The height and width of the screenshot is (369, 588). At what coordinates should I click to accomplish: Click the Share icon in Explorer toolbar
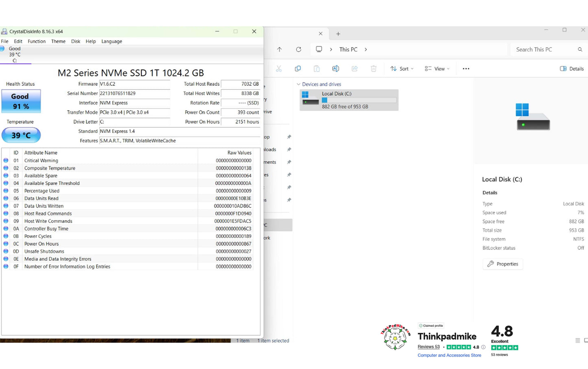354,69
